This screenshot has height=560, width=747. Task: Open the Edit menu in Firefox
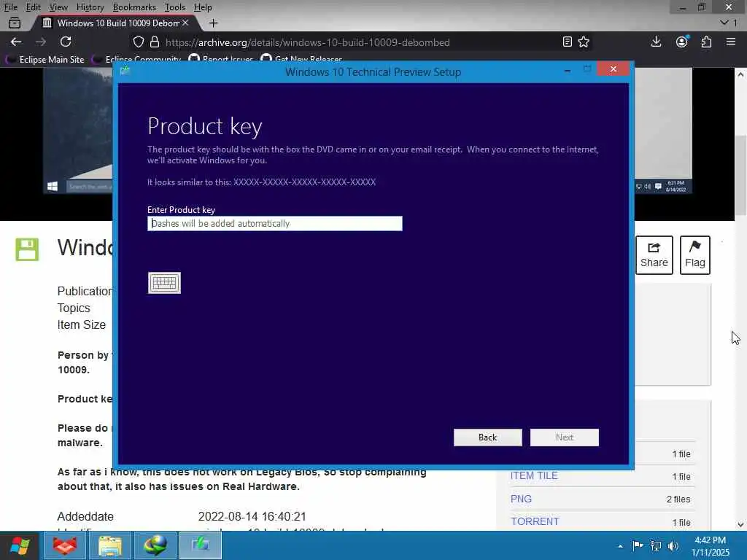click(x=33, y=7)
